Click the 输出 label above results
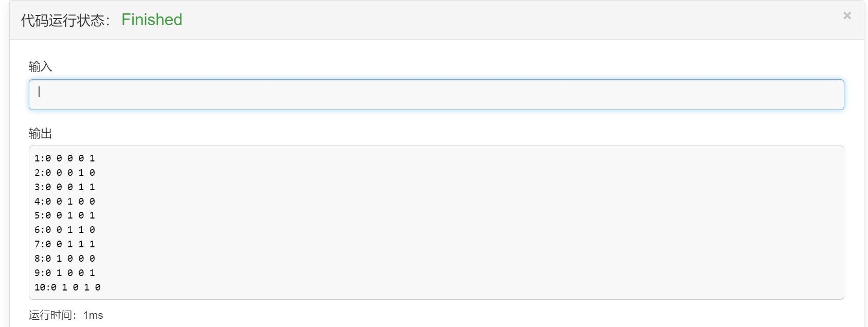Image resolution: width=868 pixels, height=327 pixels. point(40,134)
